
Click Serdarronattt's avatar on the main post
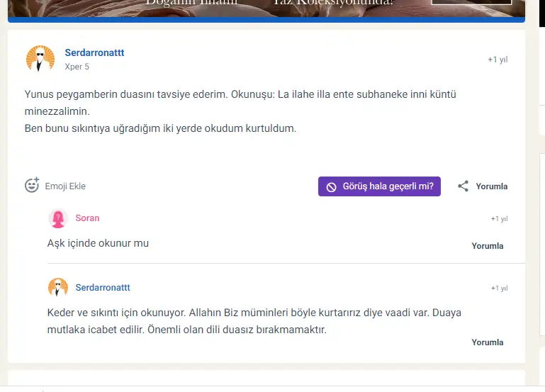tap(40, 59)
